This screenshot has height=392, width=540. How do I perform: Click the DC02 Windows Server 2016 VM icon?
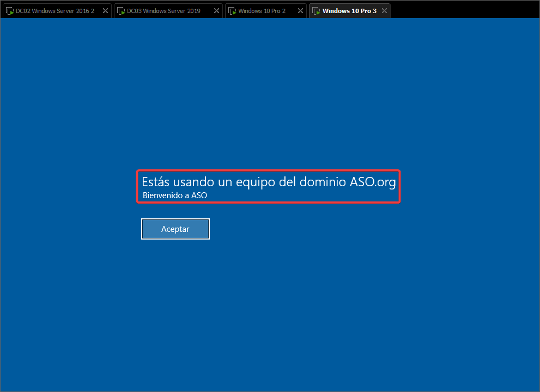[9, 11]
